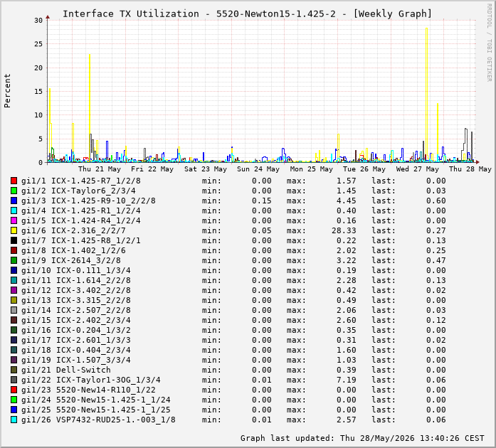Click the Graph last updated timestamp

pos(362,438)
